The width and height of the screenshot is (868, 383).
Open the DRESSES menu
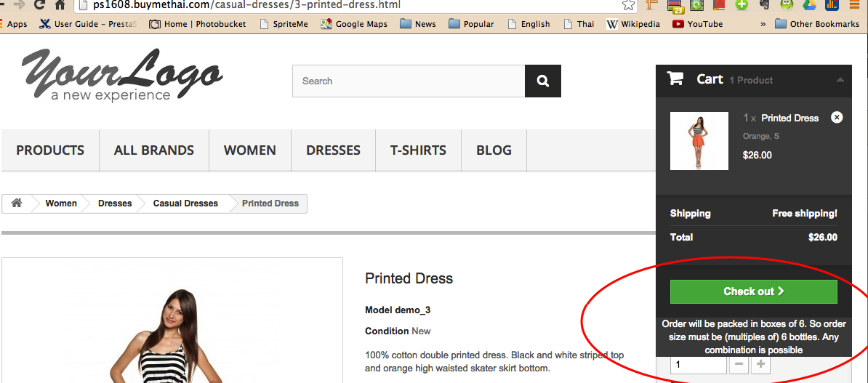point(333,150)
